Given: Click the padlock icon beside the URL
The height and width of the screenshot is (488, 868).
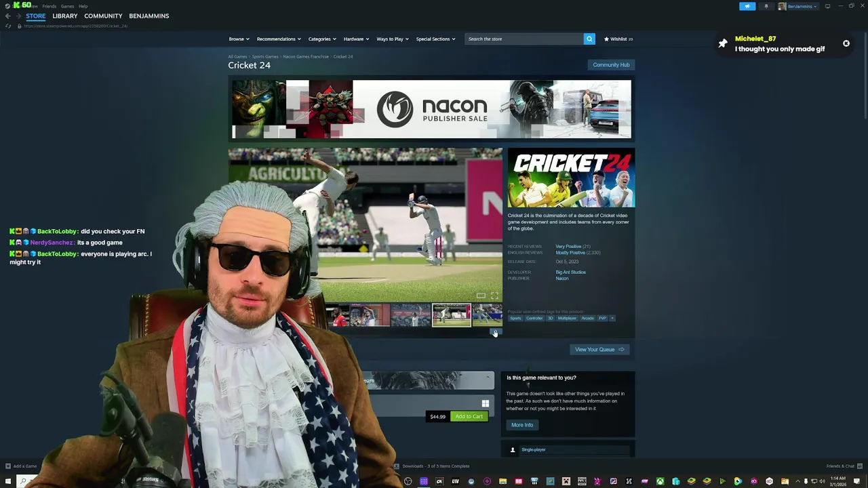Looking at the screenshot, I should click(19, 26).
